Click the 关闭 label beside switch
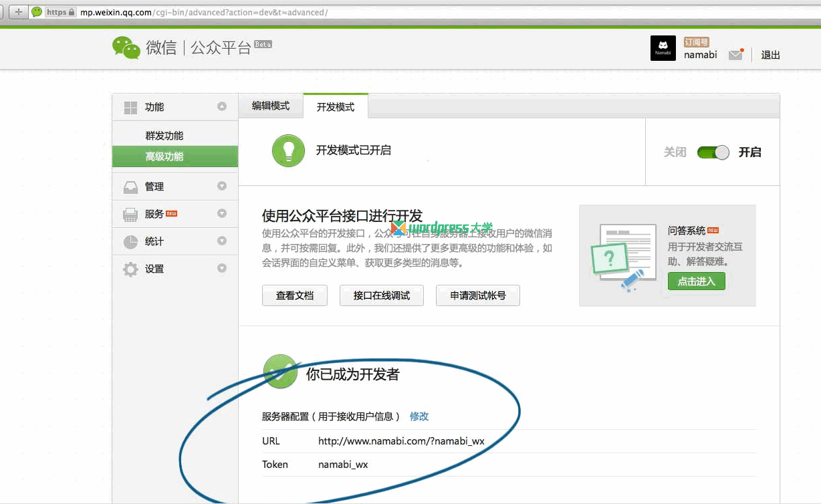 pyautogui.click(x=675, y=152)
